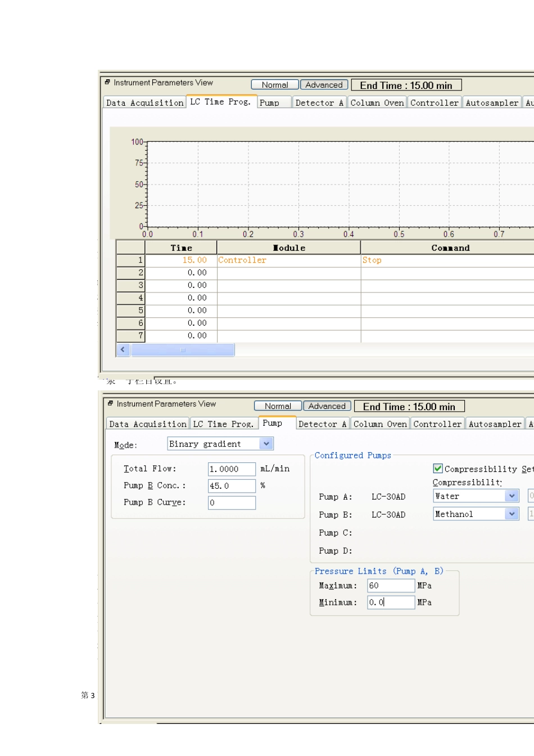Click the lower Instrument Parameters View title icon
Viewport: 534px width, 756px height.
click(110, 404)
